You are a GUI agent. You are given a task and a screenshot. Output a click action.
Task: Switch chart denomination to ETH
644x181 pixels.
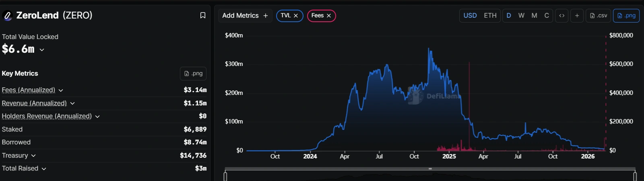pyautogui.click(x=490, y=16)
